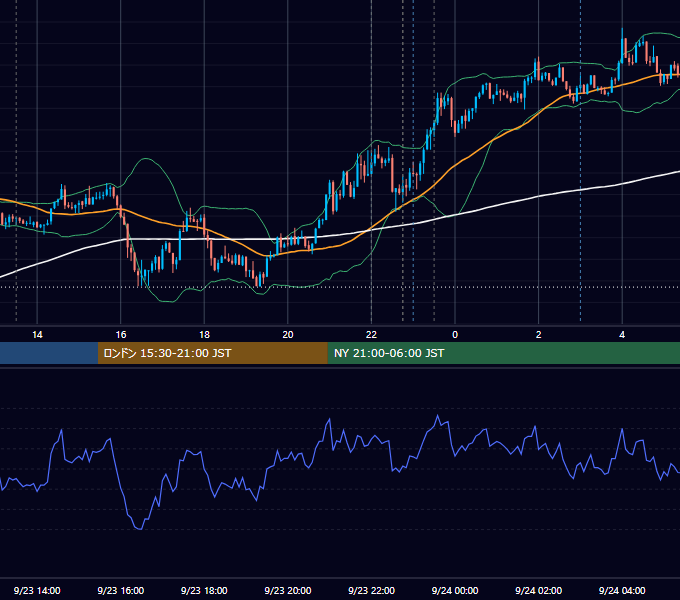The height and width of the screenshot is (600, 680).
Task: Click the 22 hour axis label
Action: click(371, 335)
